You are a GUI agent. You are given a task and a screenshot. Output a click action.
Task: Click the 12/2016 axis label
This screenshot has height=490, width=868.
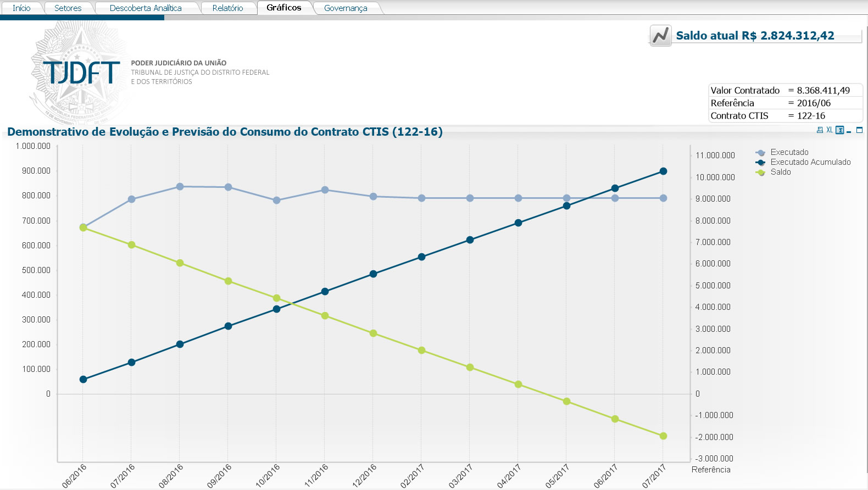364,476
